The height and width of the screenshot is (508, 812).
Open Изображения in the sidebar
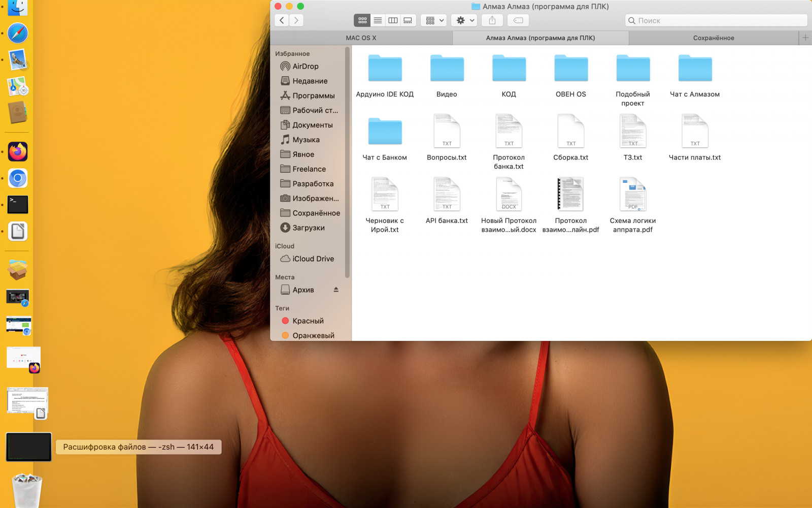pos(310,199)
